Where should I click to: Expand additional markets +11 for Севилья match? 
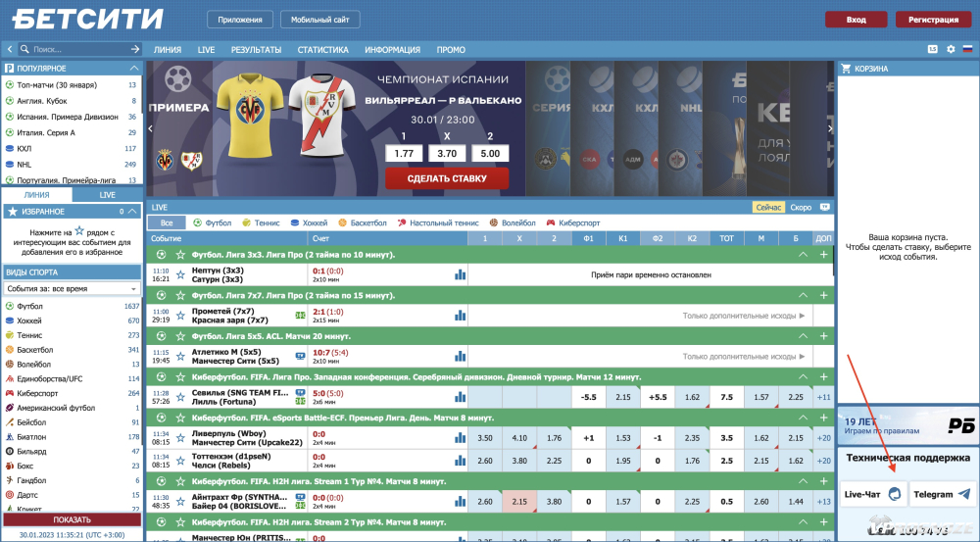pyautogui.click(x=824, y=397)
